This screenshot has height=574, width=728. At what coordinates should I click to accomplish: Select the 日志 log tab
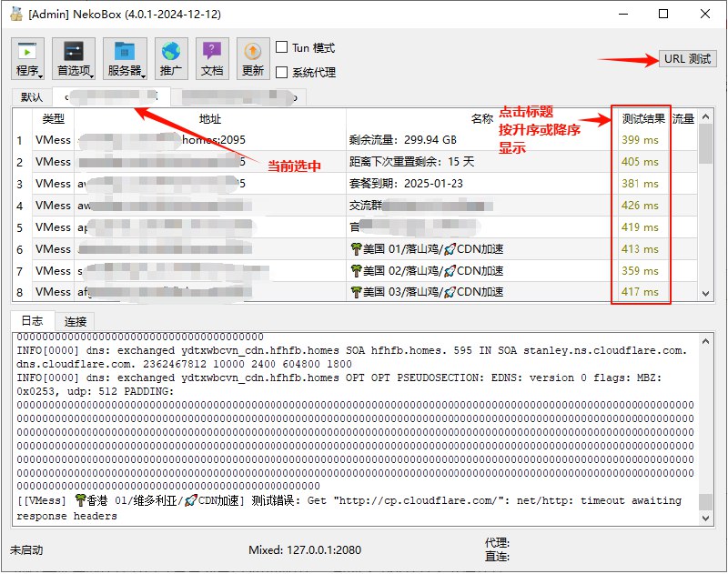pos(32,321)
